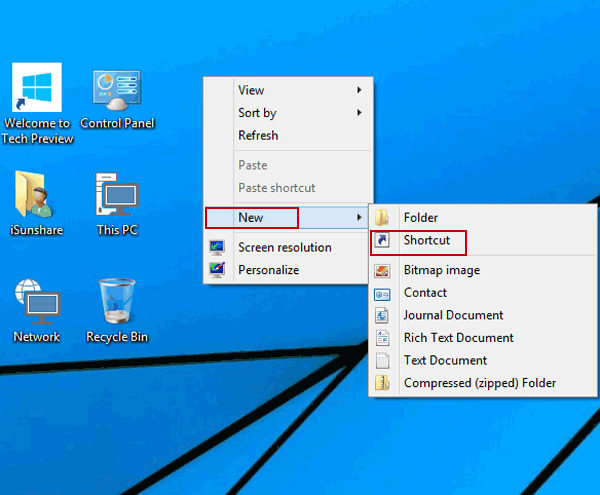Choose Shortcut in the New submenu
Viewport: 600px width, 495px height.
427,240
